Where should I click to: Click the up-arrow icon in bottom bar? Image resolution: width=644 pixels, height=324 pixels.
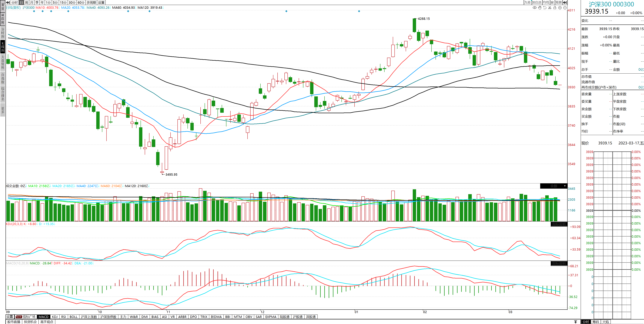[x=576, y=322]
